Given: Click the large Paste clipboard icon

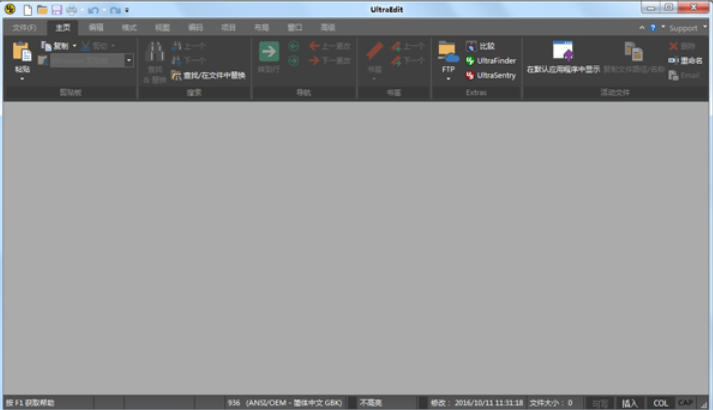Looking at the screenshot, I should (22, 51).
